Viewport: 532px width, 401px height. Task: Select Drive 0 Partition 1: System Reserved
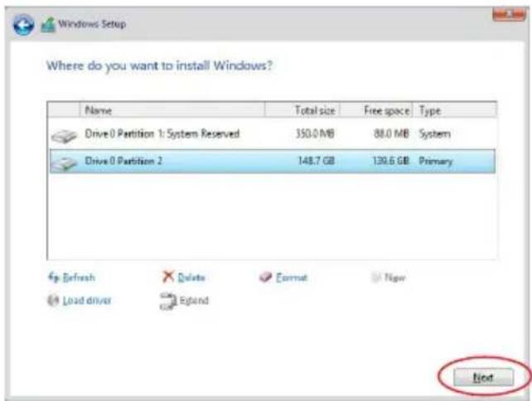click(x=273, y=134)
